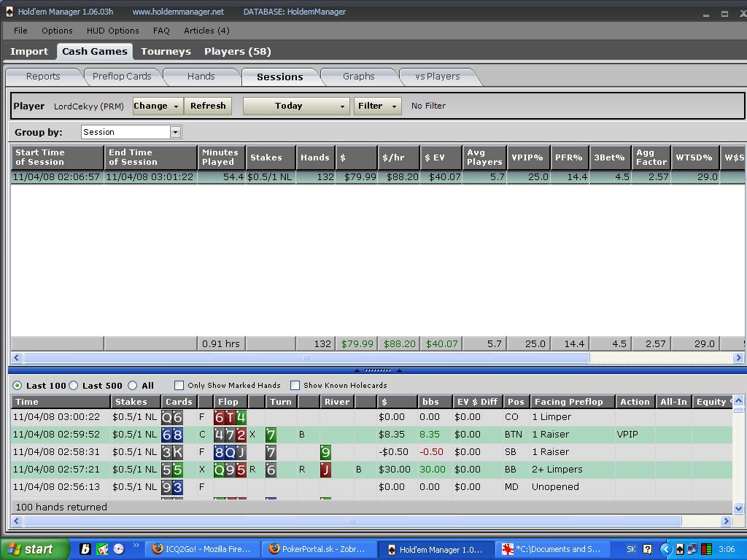Enable Show Known Holecards checkbox
Screen dimensions: 747x560
point(295,385)
